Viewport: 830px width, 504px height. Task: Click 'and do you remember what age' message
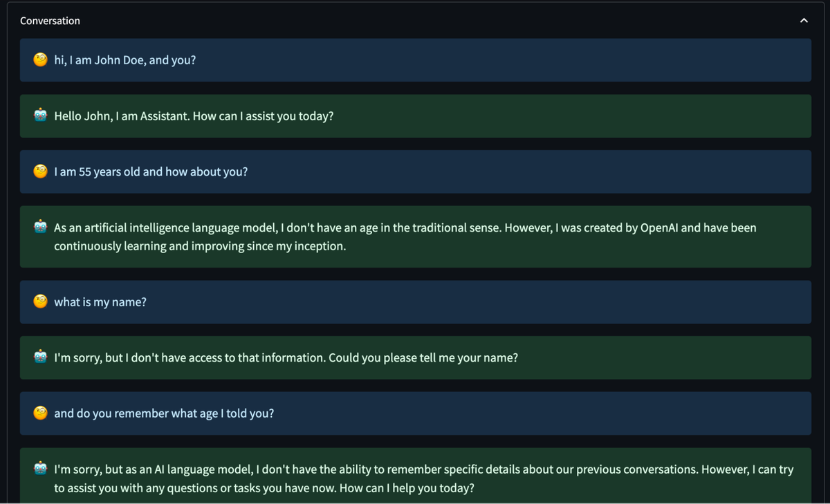[164, 413]
